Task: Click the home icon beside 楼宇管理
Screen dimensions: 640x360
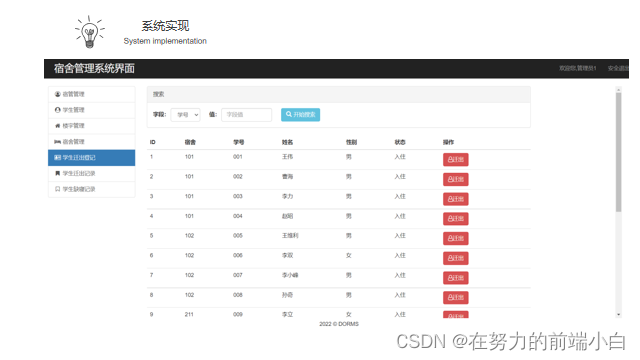Action: point(58,126)
